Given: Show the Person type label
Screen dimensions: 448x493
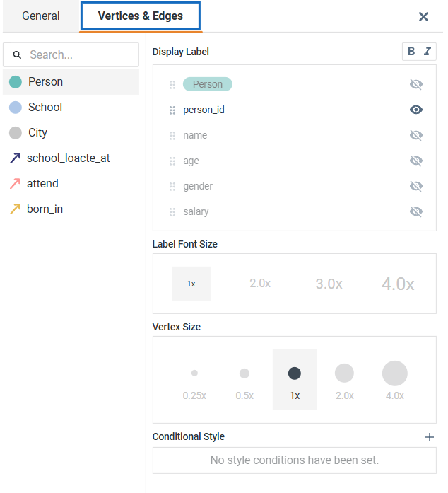Looking at the screenshot, I should (416, 84).
